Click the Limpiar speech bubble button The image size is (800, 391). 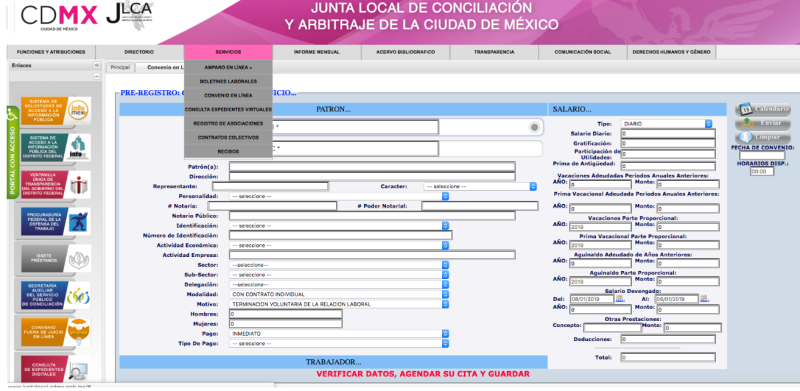point(763,137)
